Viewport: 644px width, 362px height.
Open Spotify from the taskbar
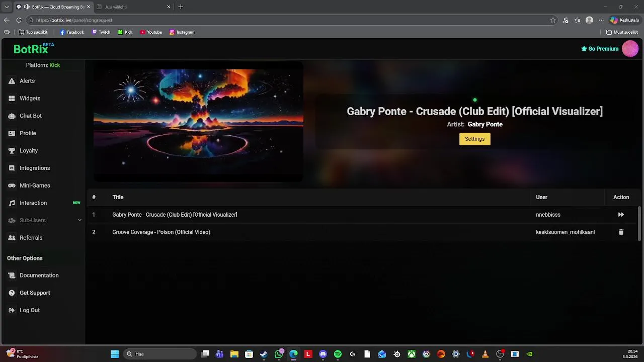338,354
